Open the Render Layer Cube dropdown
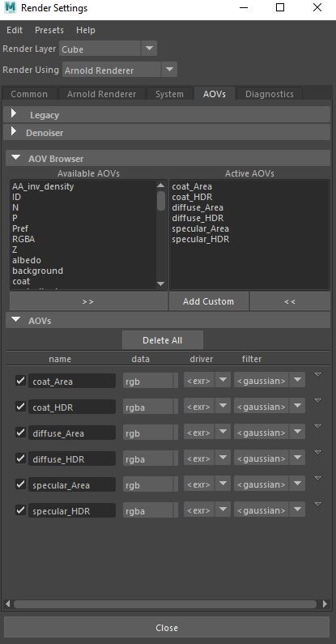Viewport: 336px width, 644px height. click(108, 49)
